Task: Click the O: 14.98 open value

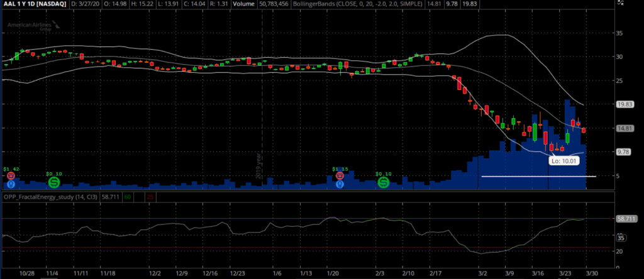Action: click(x=116, y=4)
